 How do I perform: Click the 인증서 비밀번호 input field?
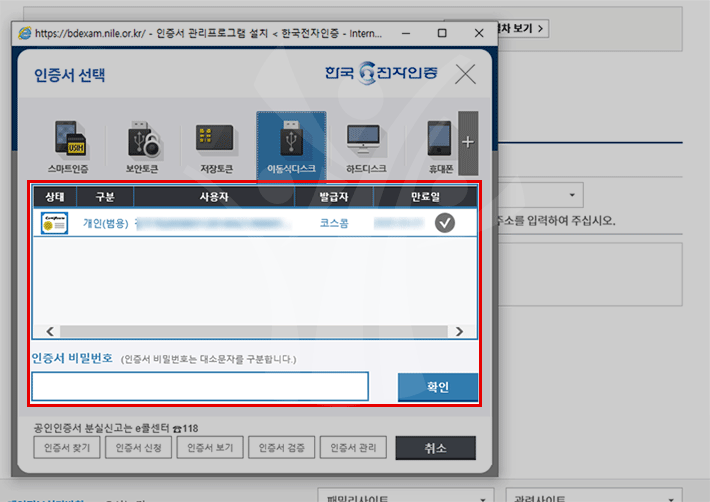(x=200, y=386)
